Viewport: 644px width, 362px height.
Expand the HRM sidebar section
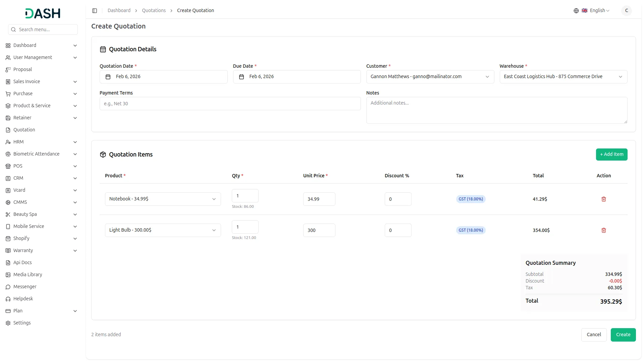41,142
